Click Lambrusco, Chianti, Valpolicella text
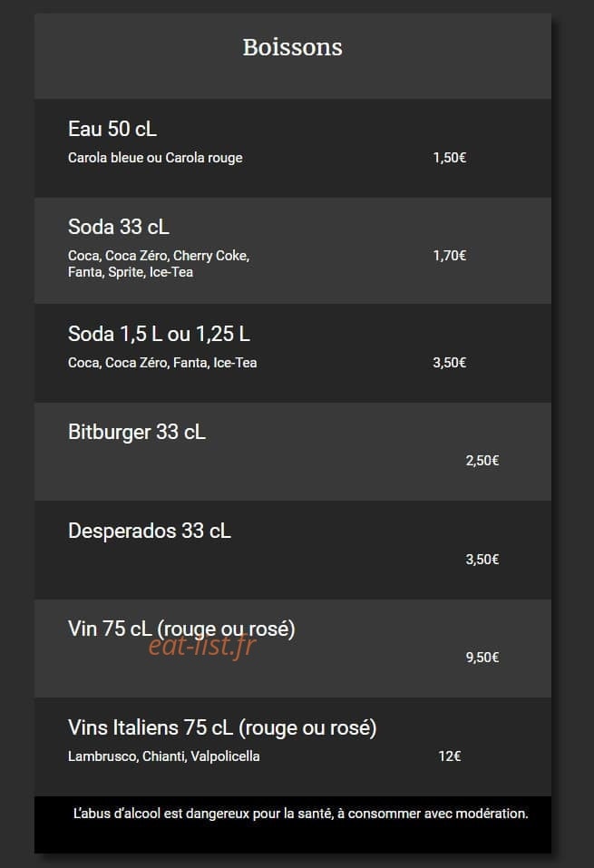The height and width of the screenshot is (868, 594). 164,756
